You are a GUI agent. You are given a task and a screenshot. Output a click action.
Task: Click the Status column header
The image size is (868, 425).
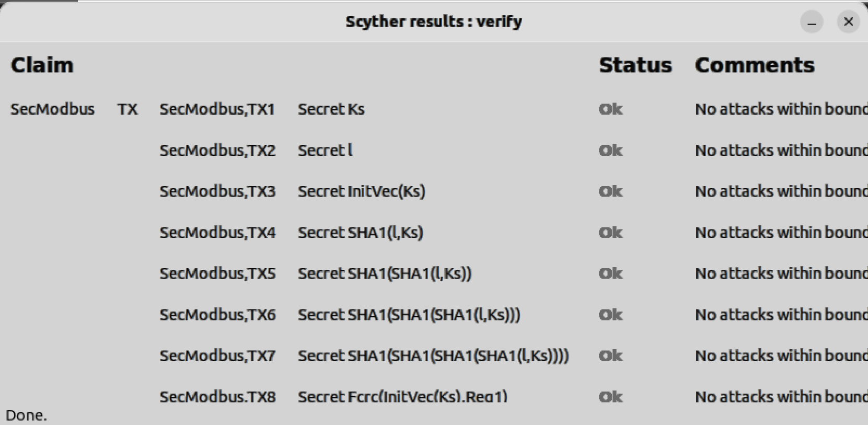(x=635, y=65)
